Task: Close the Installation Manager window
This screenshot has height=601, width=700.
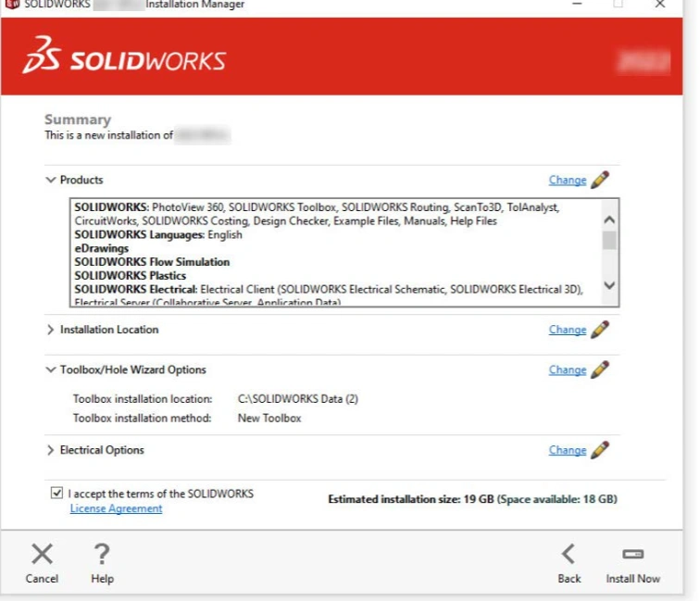Action: (660, 4)
